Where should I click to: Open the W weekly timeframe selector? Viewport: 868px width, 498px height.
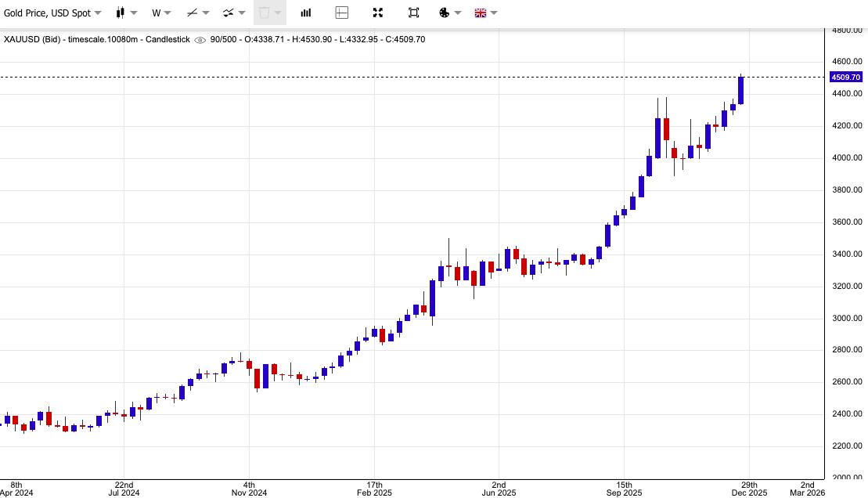click(x=161, y=13)
